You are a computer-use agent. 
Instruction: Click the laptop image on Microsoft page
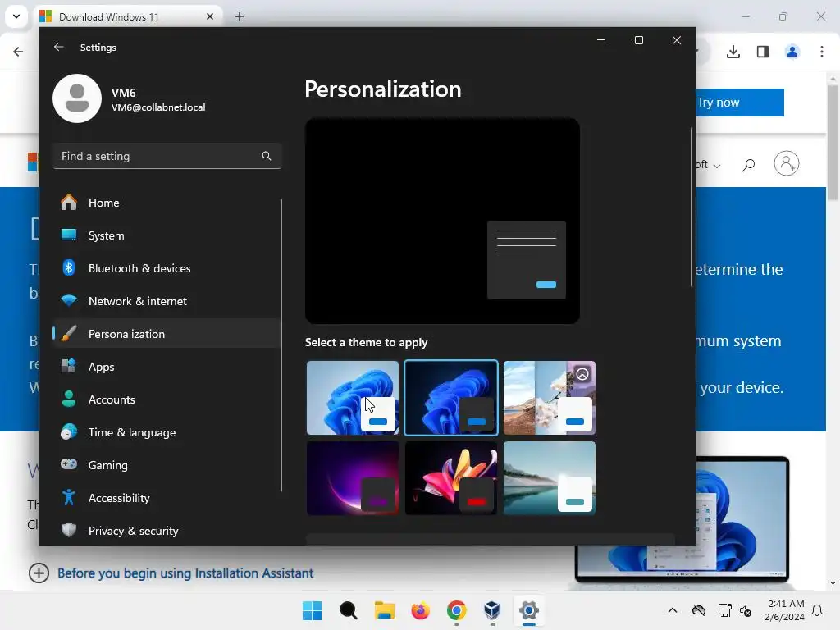pyautogui.click(x=742, y=518)
